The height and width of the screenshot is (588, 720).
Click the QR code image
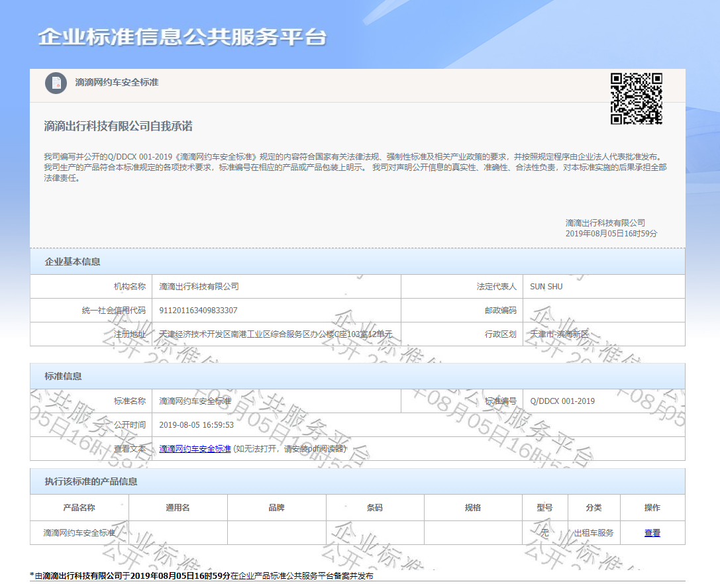coord(636,99)
